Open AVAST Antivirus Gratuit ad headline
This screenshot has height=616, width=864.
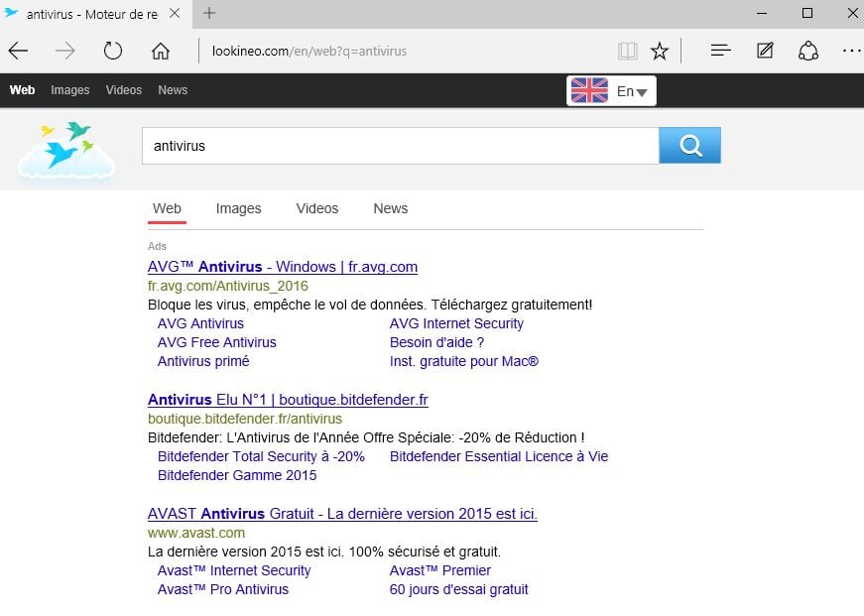tap(342, 514)
